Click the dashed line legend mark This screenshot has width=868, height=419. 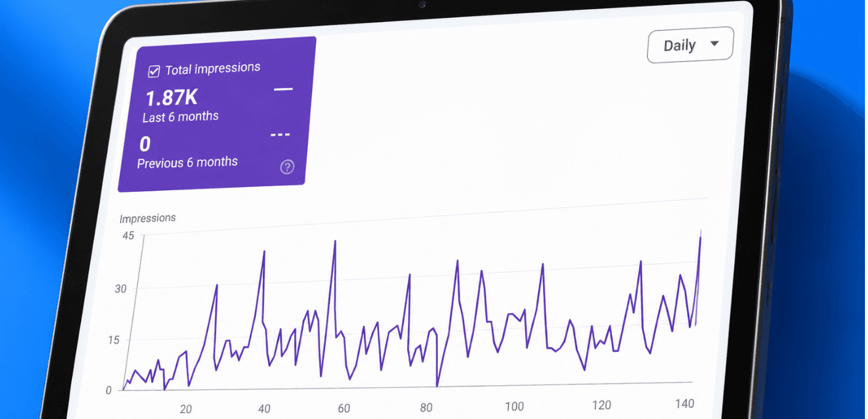click(x=280, y=134)
